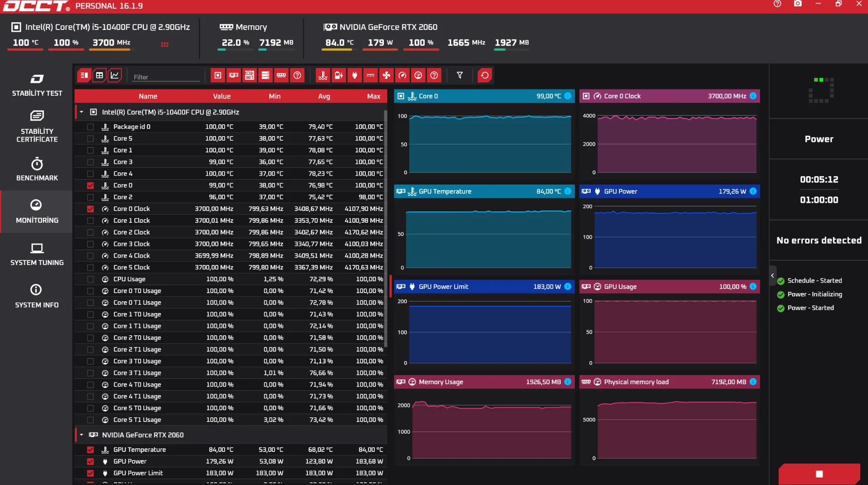
Task: Click the funnel filter icon
Action: click(x=460, y=75)
